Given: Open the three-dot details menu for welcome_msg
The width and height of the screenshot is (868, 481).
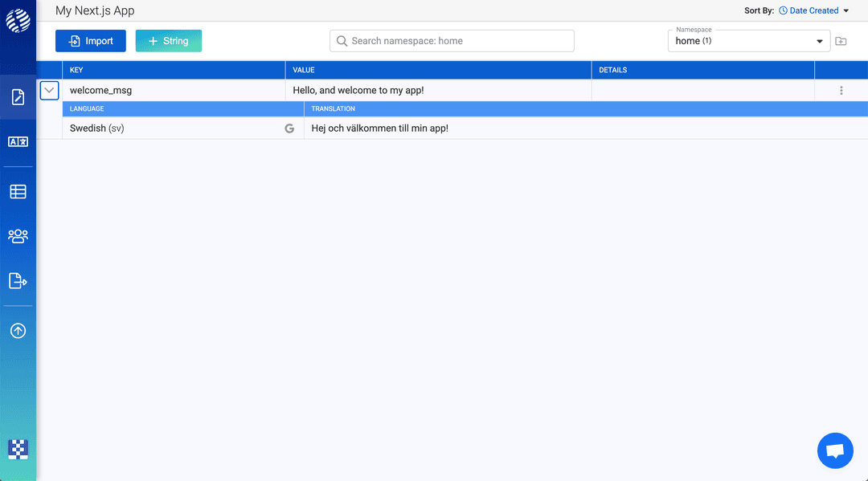Looking at the screenshot, I should click(x=841, y=91).
